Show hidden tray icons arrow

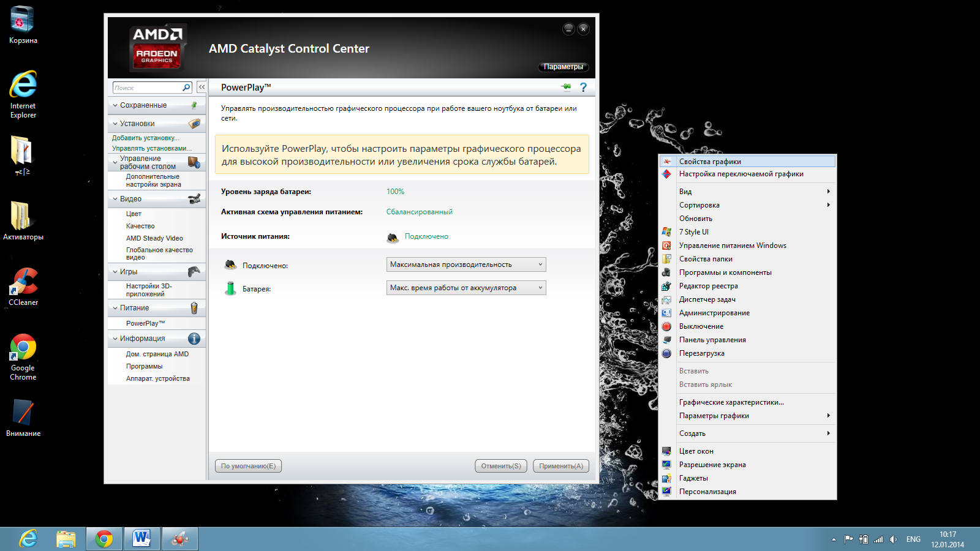coord(834,539)
